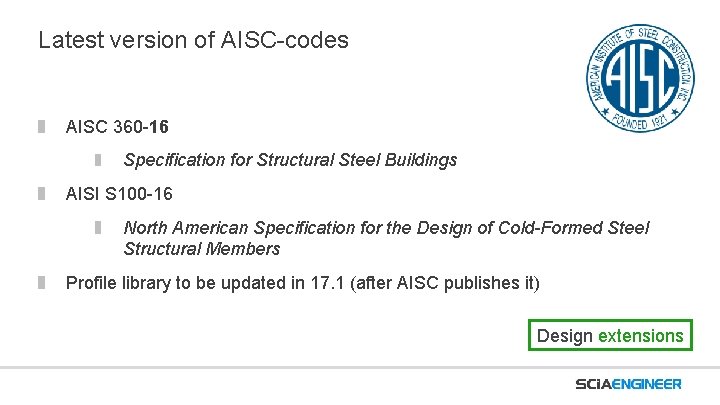Viewport: 720px width, 405px height.
Task: Click the 'Structural Members' italic text
Action: (x=202, y=249)
